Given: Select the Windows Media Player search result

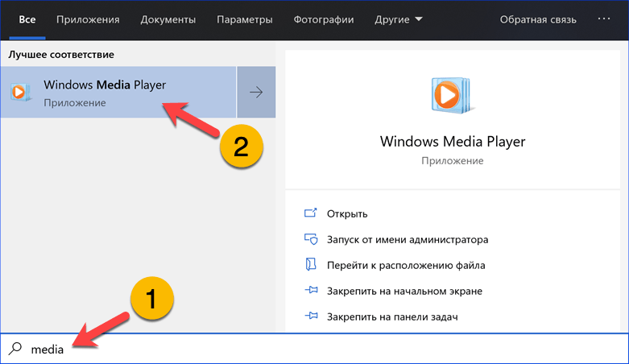Looking at the screenshot, I should tap(118, 93).
